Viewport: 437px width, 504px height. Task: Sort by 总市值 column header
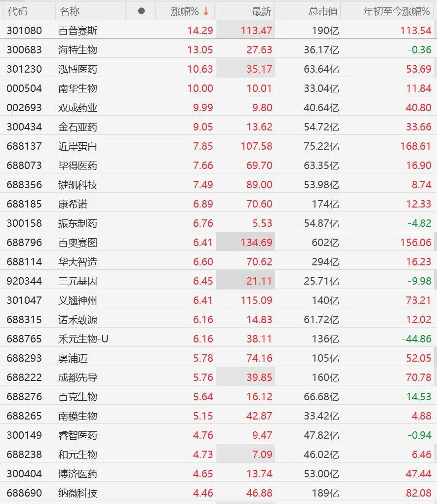(x=323, y=11)
